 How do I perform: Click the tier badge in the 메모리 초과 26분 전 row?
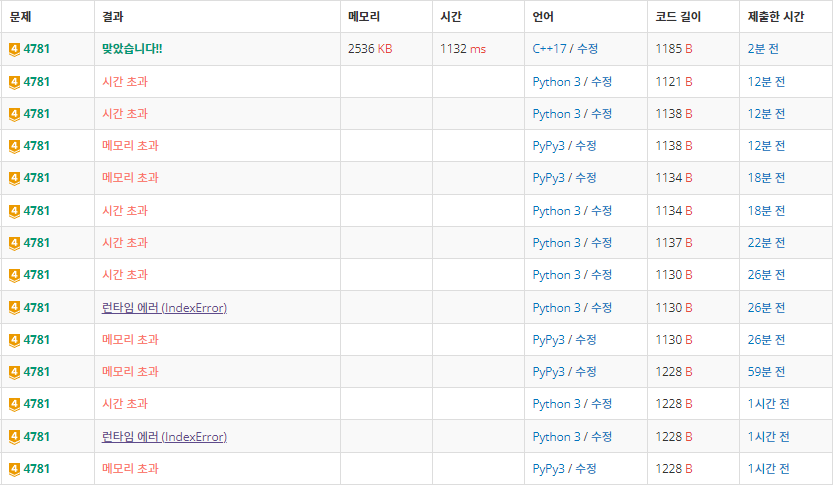click(14, 340)
